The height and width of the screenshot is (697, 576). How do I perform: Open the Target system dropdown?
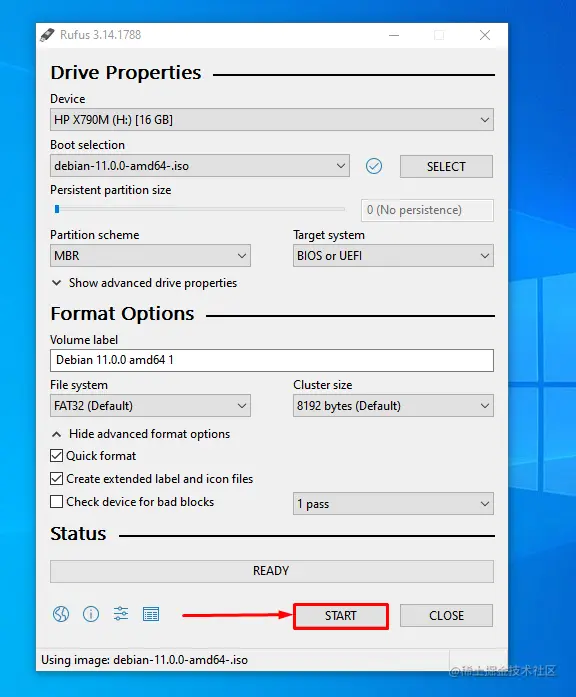(393, 256)
